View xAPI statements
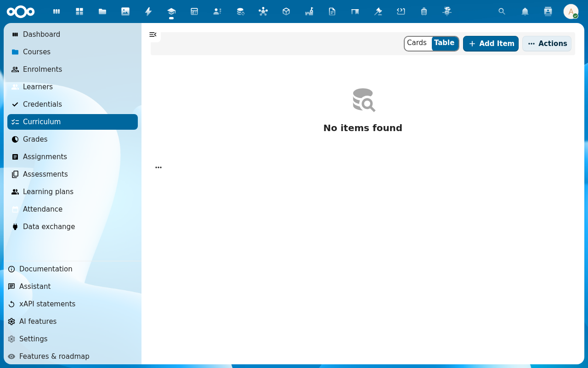The image size is (588, 368). (73, 304)
